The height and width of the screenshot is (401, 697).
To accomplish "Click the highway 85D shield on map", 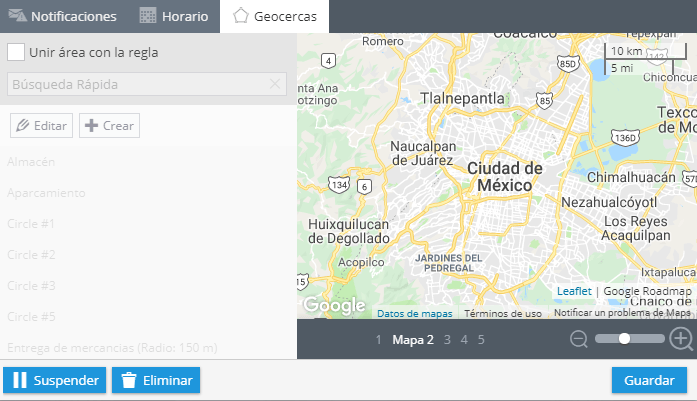I will pyautogui.click(x=568, y=64).
